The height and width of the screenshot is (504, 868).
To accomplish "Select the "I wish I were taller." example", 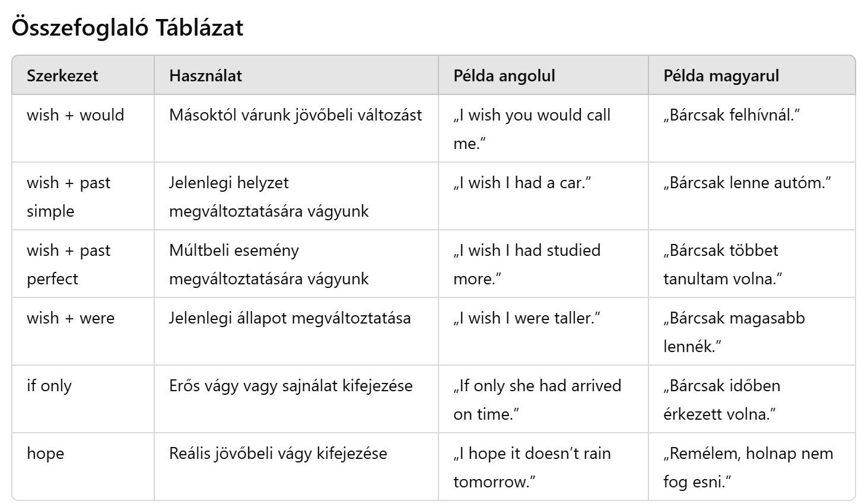I will (527, 318).
